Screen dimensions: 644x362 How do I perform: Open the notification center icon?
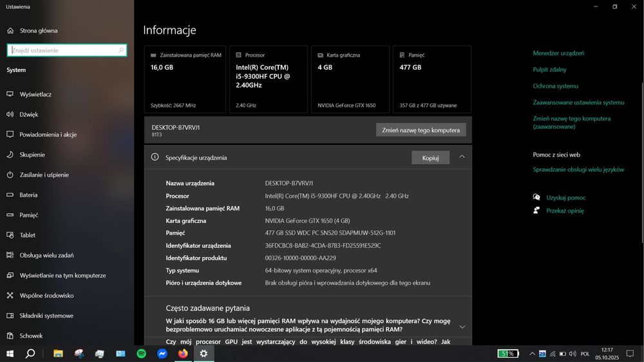[630, 354]
